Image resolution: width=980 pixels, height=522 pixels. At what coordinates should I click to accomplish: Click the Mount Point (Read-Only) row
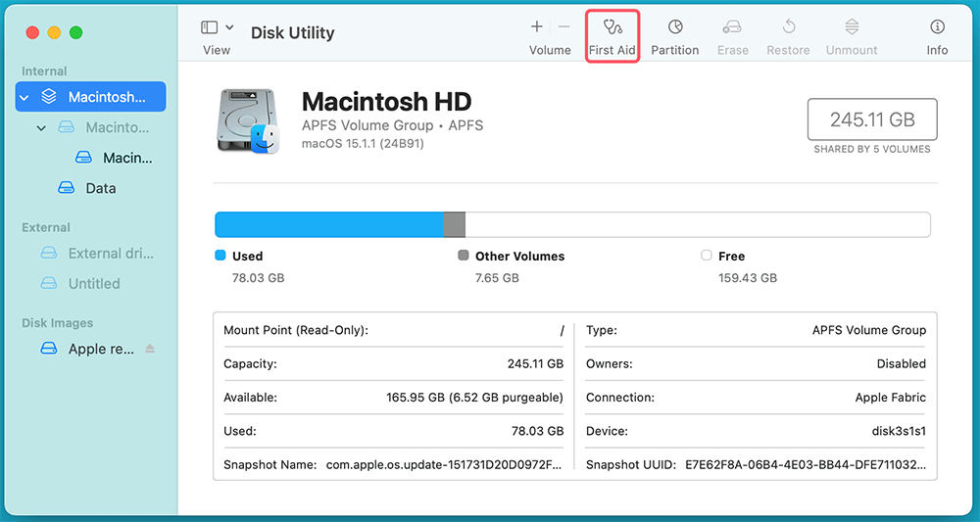(x=393, y=330)
